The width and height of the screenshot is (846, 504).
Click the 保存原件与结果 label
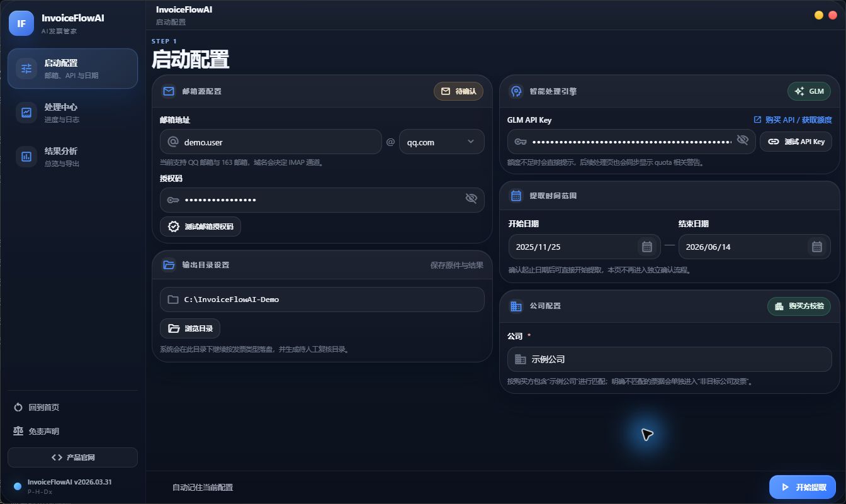(x=457, y=265)
